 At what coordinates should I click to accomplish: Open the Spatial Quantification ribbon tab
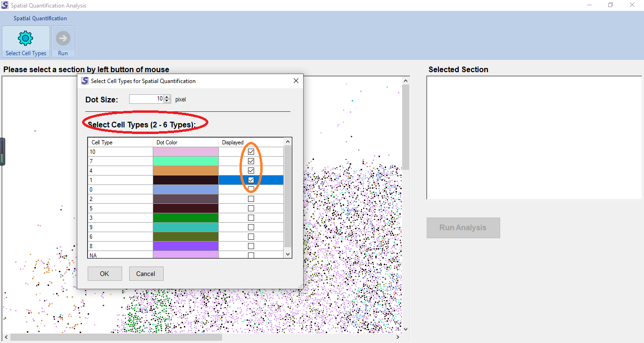pyautogui.click(x=40, y=18)
